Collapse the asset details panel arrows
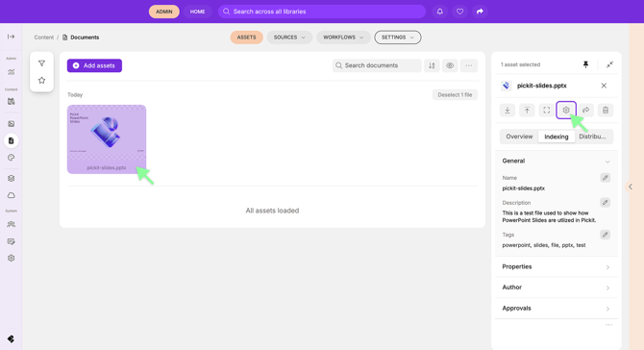The image size is (644, 350). coord(610,64)
